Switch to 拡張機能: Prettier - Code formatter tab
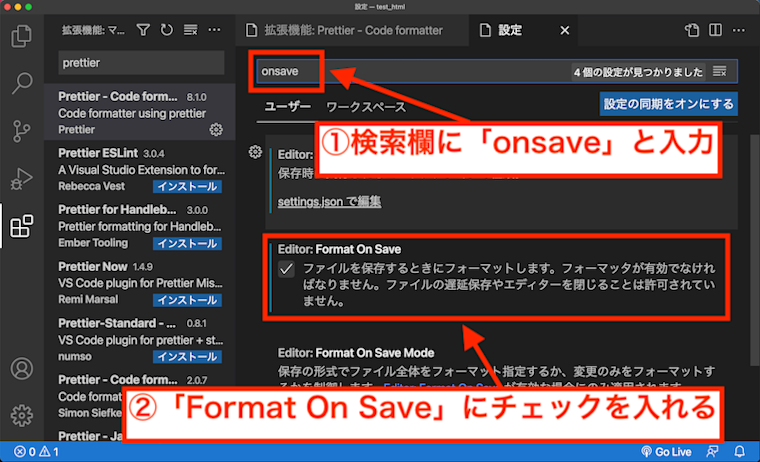The image size is (760, 462). click(353, 31)
